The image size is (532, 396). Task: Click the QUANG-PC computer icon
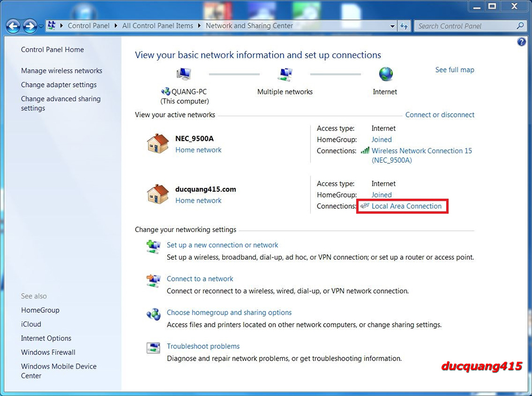[x=184, y=74]
